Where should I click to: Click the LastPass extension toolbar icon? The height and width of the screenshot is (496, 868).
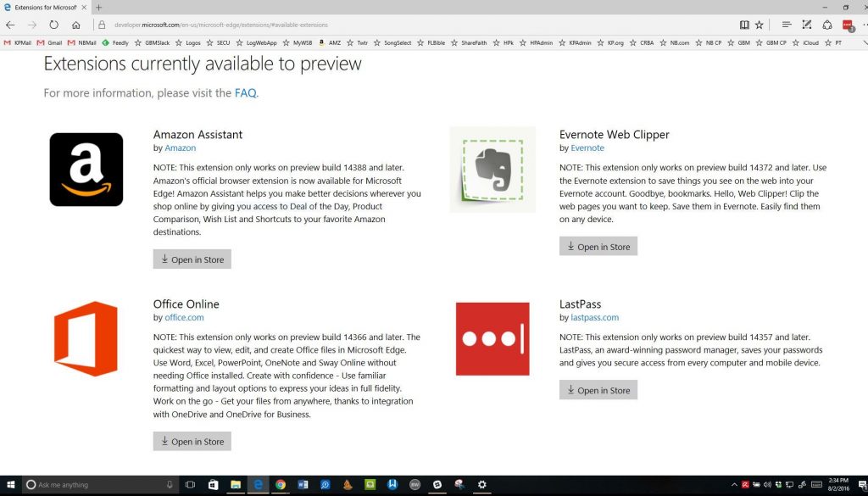(848, 25)
